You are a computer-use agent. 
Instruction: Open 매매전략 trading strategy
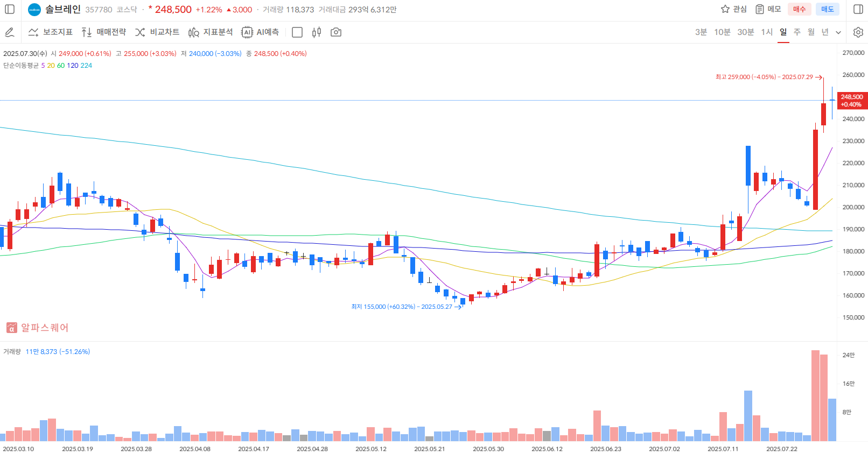103,32
